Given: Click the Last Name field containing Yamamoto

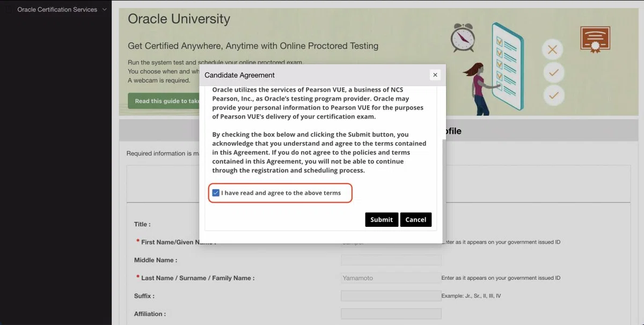Looking at the screenshot, I should (x=391, y=278).
